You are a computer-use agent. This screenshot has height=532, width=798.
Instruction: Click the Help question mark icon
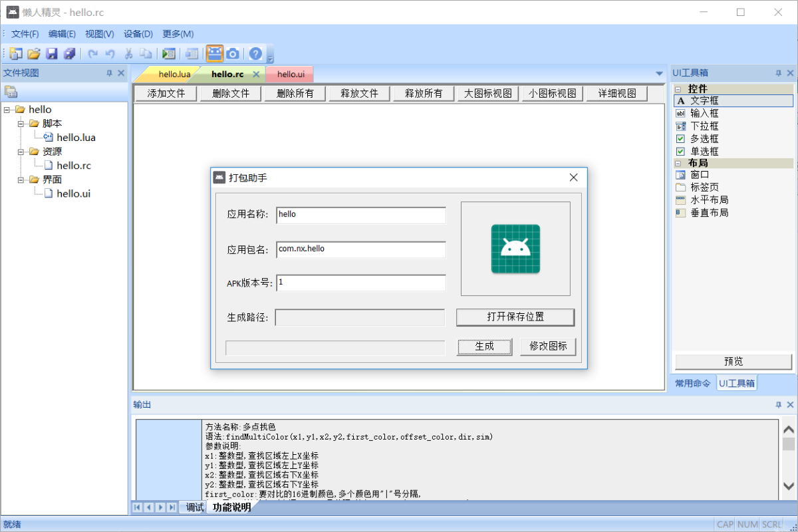(x=255, y=54)
